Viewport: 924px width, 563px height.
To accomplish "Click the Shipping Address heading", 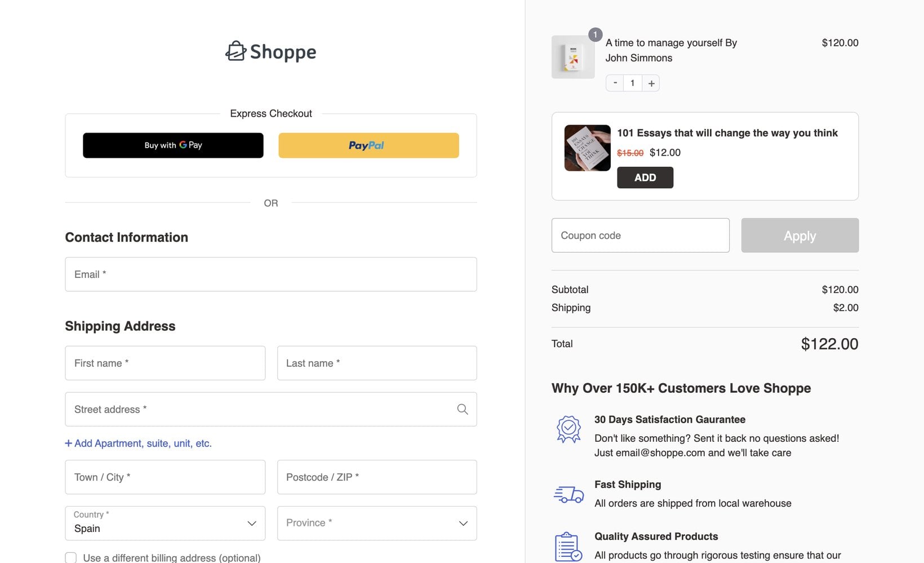I will click(120, 326).
